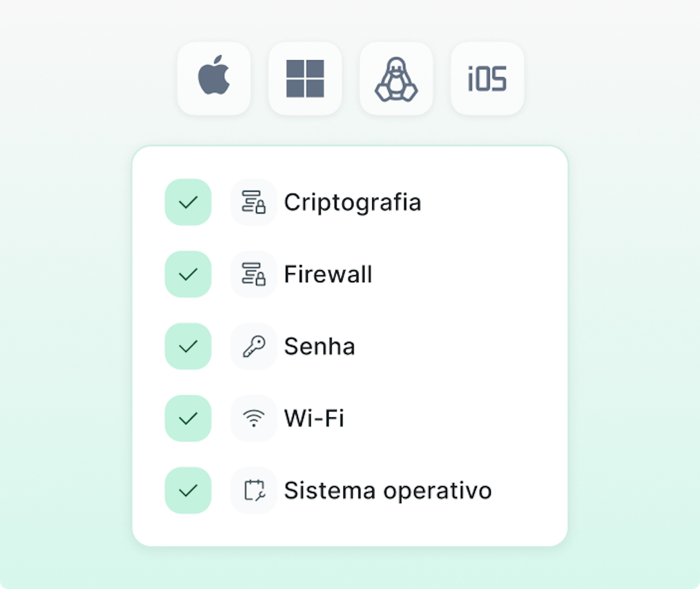Pick the Linux penguin platform icon
The height and width of the screenshot is (589, 700).
click(x=396, y=78)
